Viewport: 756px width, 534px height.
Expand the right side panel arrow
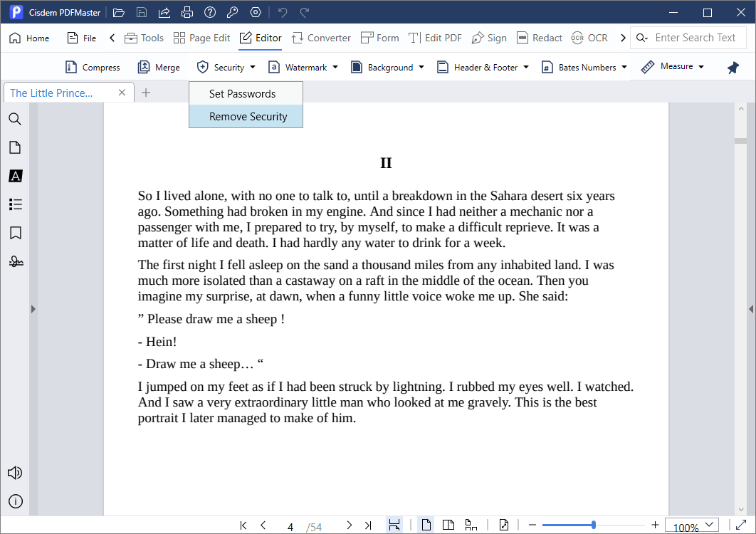[751, 309]
